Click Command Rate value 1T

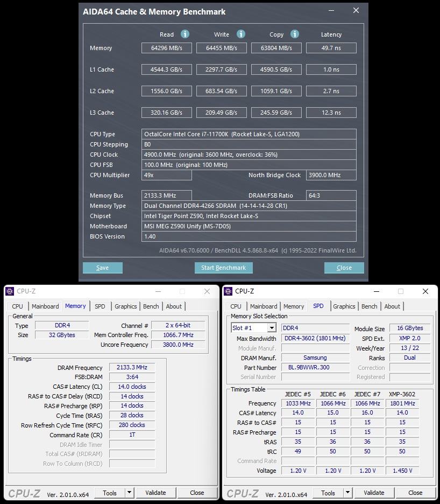[132, 435]
